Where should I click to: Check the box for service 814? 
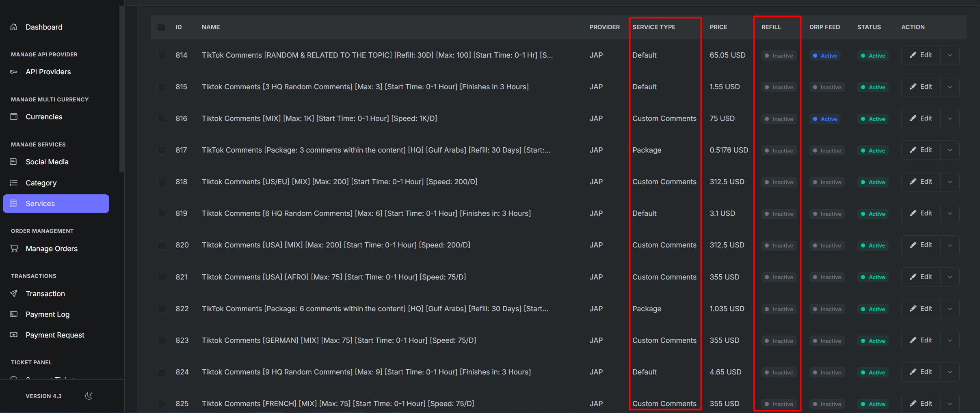[x=161, y=55]
